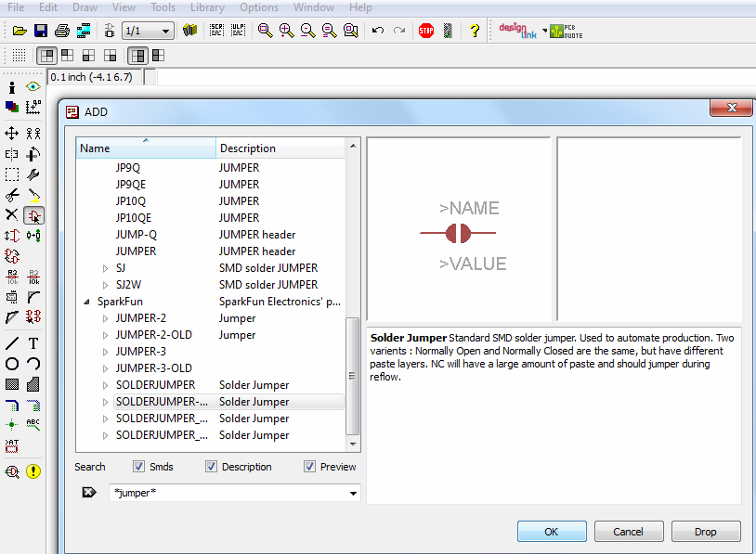Toggle the Smds search checkbox
Screen dimensions: 756x554
point(138,467)
